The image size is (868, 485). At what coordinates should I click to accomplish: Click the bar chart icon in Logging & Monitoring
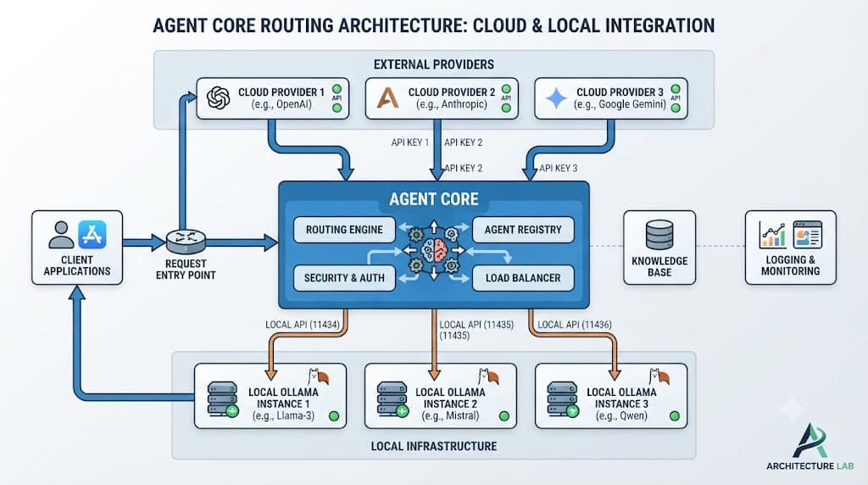coord(772,235)
